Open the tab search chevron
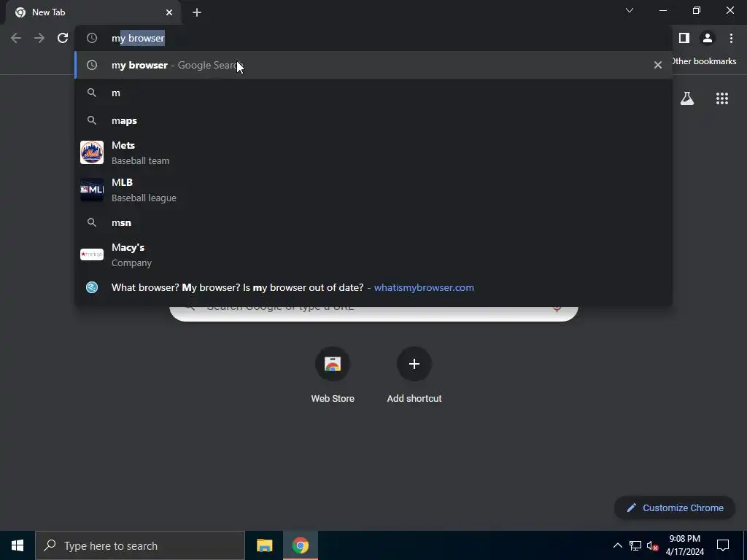Image resolution: width=747 pixels, height=560 pixels. pyautogui.click(x=630, y=10)
